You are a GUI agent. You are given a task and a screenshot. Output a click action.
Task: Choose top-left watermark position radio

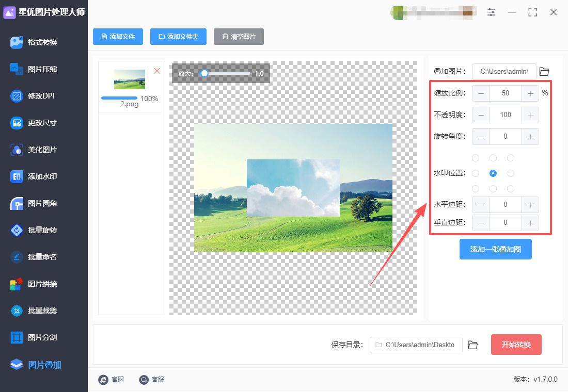(476, 158)
